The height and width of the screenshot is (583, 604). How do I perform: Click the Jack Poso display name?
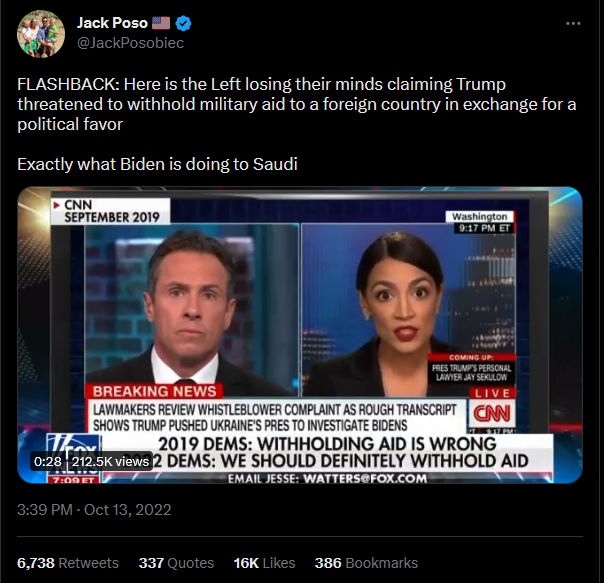(x=112, y=23)
